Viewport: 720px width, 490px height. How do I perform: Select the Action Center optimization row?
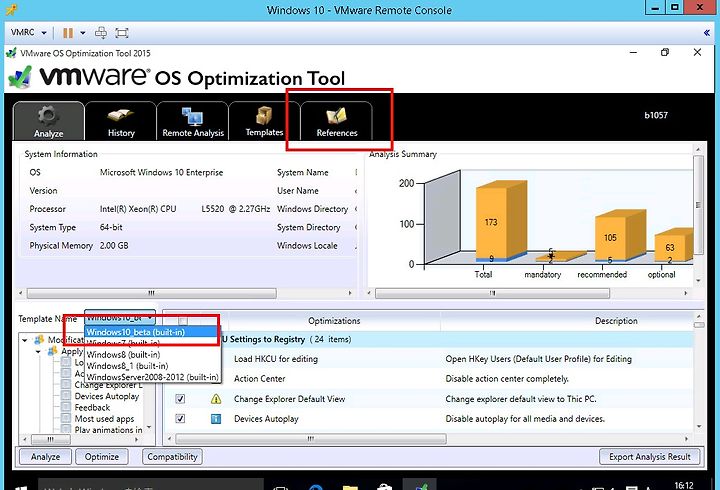click(x=429, y=378)
